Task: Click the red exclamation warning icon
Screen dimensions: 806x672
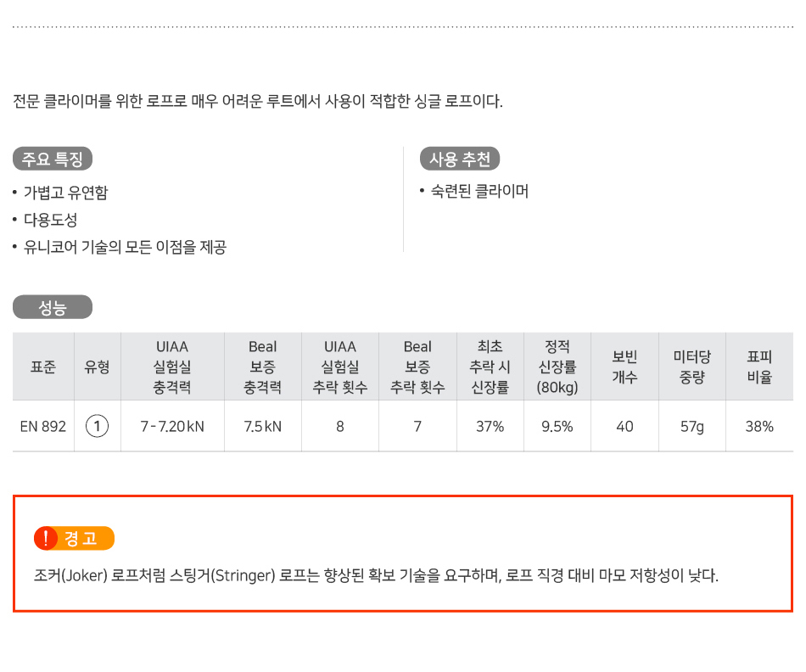Action: [x=46, y=538]
